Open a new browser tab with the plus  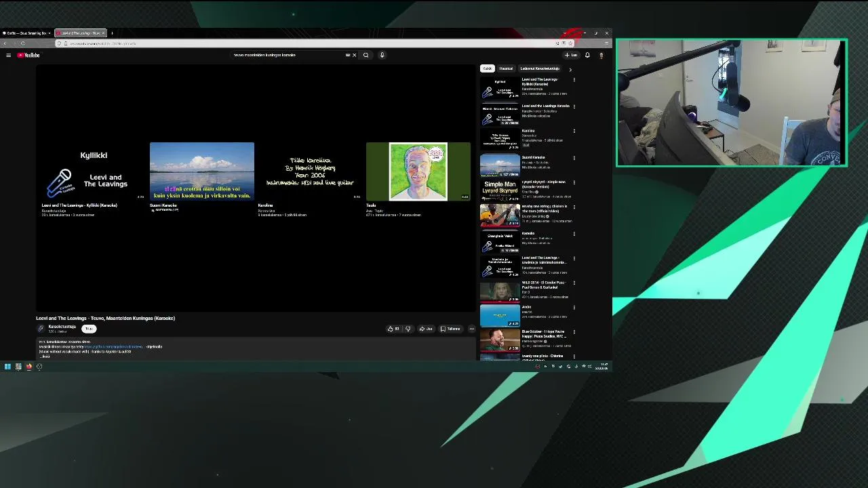(112, 33)
